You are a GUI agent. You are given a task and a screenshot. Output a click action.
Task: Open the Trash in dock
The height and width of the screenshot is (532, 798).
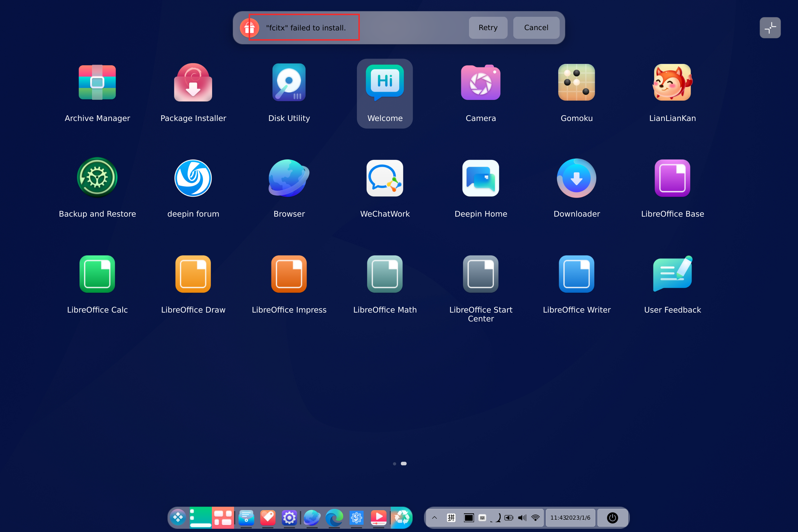coord(402,517)
